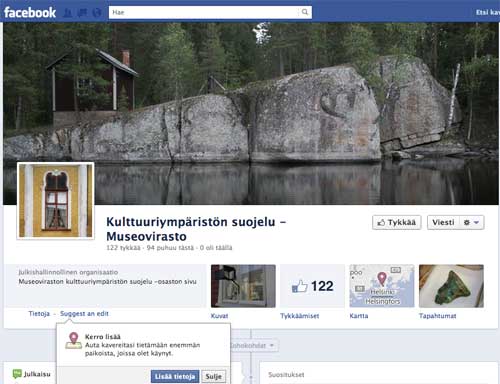
Task: Click the Julkaisu speech bubble icon
Action: click(x=17, y=374)
